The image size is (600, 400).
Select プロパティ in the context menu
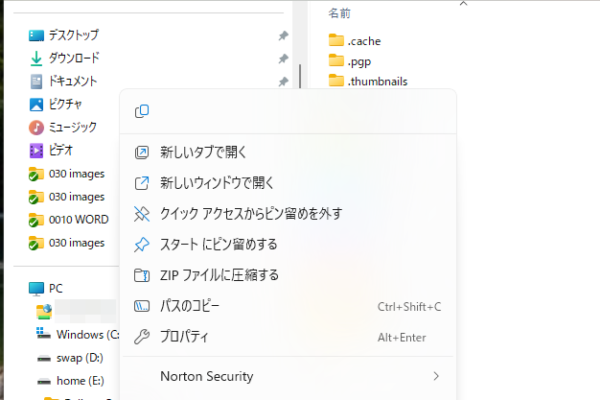tap(185, 337)
